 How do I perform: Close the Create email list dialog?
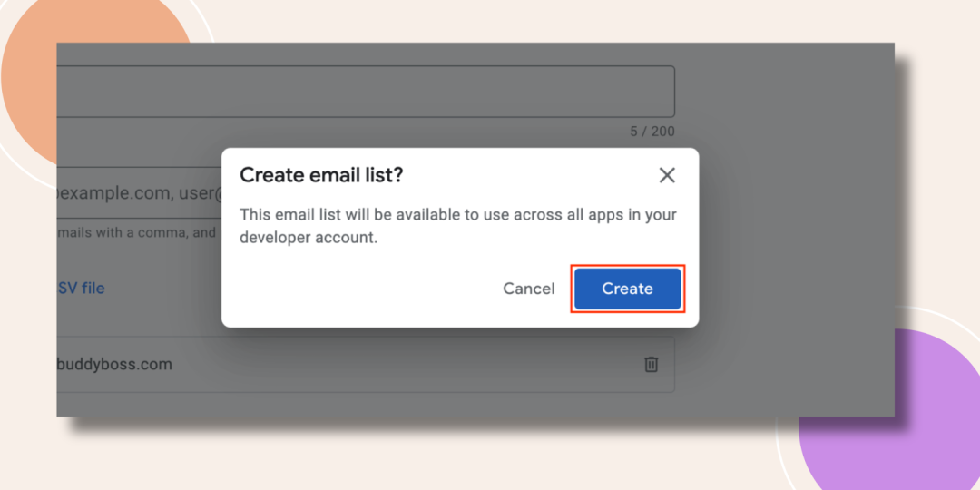[667, 176]
